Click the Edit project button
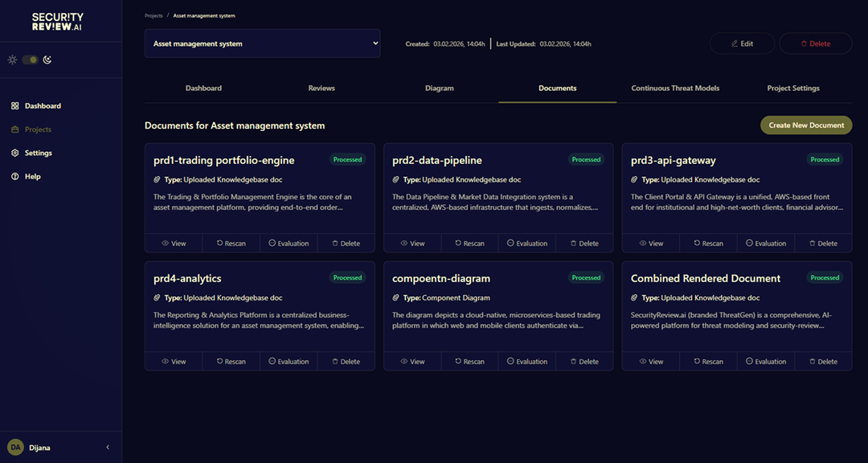 tap(742, 43)
